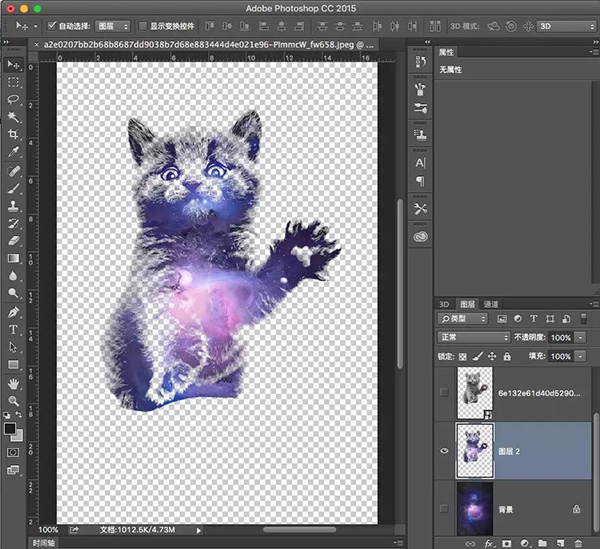Viewport: 600px width, 549px height.
Task: Hide the 图层 2 layer via eye icon
Action: pos(443,449)
